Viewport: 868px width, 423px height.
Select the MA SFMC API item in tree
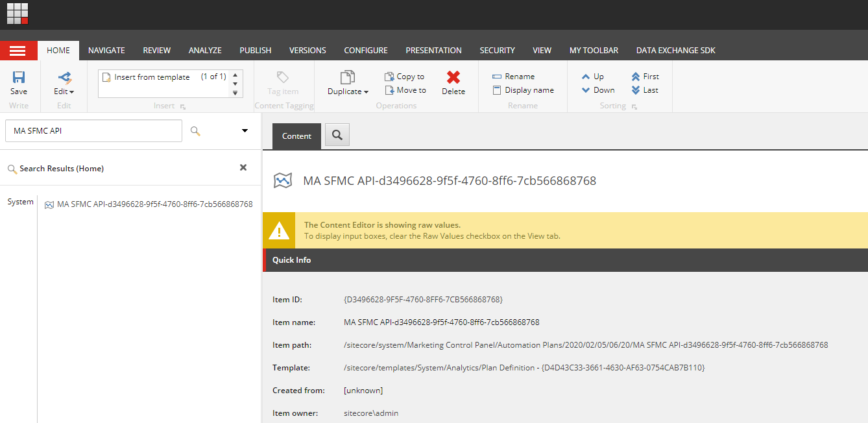click(x=154, y=204)
